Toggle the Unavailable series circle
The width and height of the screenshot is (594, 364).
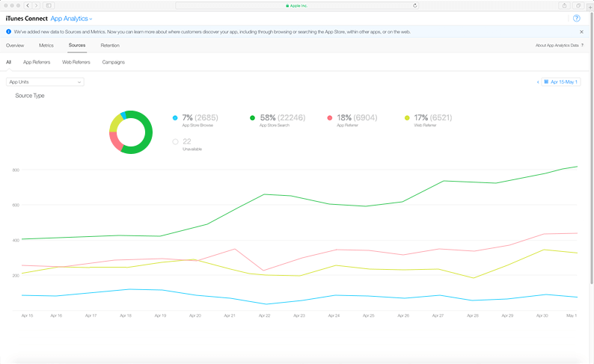tap(175, 141)
